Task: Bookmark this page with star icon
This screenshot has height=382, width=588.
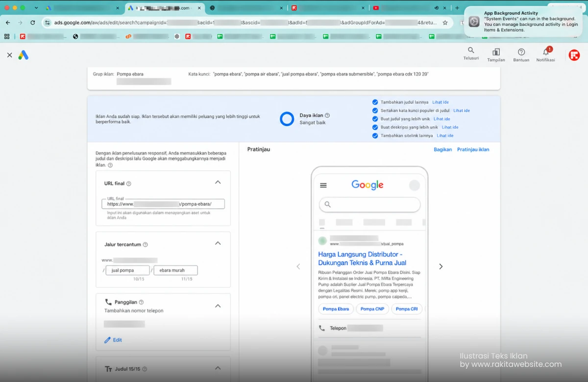Action: point(445,23)
